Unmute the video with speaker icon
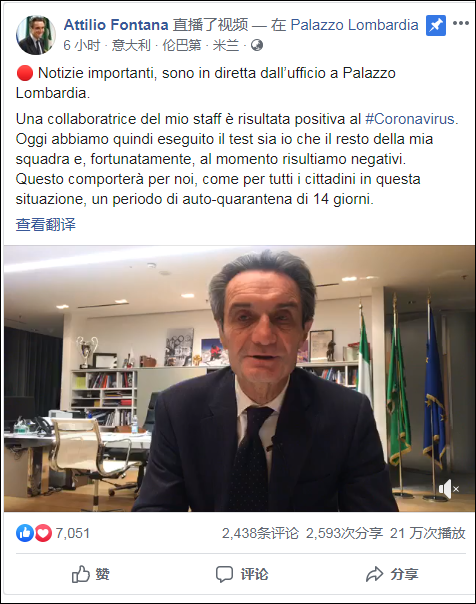Viewport: 476px width, 604px height. coord(449,489)
